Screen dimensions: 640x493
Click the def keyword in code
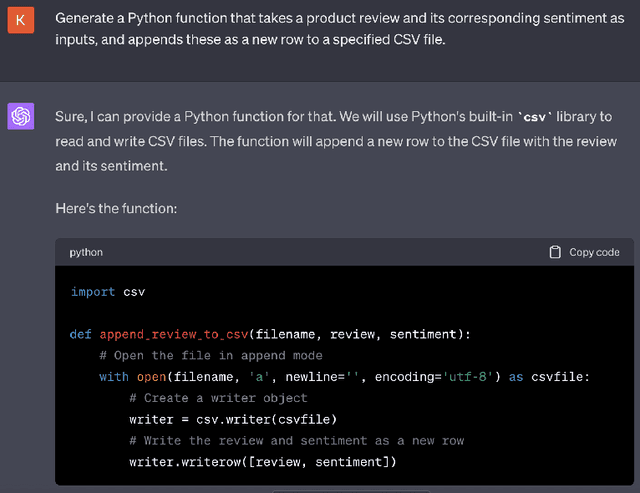pyautogui.click(x=81, y=334)
